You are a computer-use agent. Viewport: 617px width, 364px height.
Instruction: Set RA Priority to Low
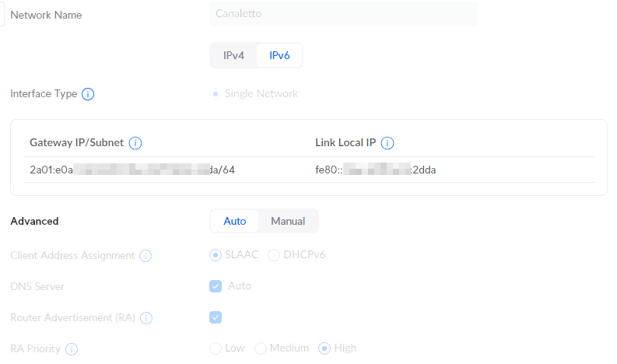(x=216, y=348)
